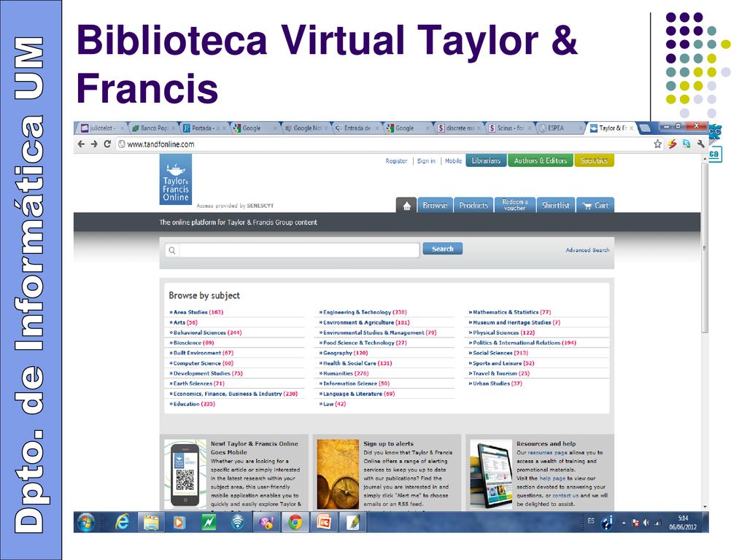Click the Authors & Editors button

click(541, 161)
